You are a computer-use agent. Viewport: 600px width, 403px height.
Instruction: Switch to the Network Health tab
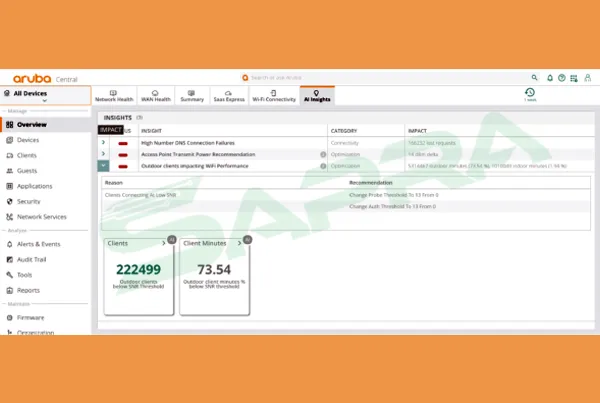(113, 96)
